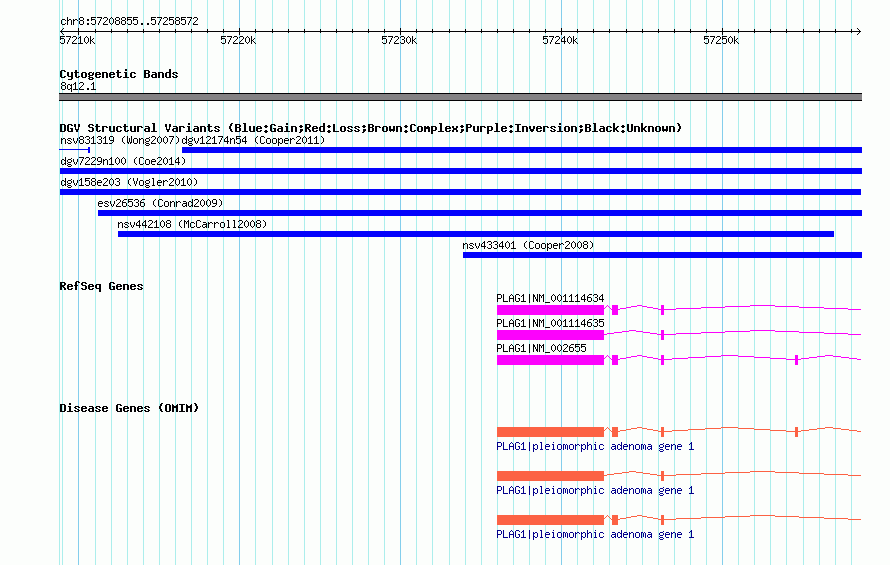Open the dgv7229n100 (Coe2014) variant label
Image resolution: width=890 pixels, height=565 pixels.
tap(123, 161)
